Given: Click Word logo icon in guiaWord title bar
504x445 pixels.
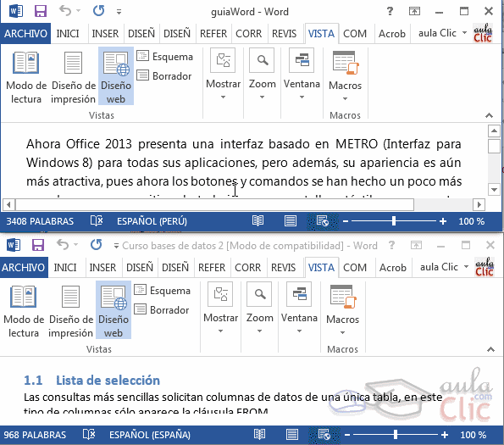Looking at the screenshot, I should coord(16,12).
